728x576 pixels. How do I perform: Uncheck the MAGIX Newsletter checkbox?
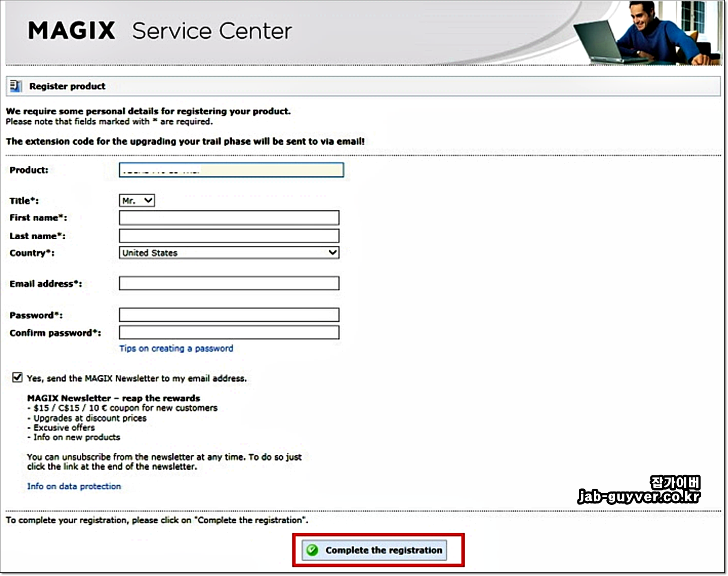coord(17,378)
